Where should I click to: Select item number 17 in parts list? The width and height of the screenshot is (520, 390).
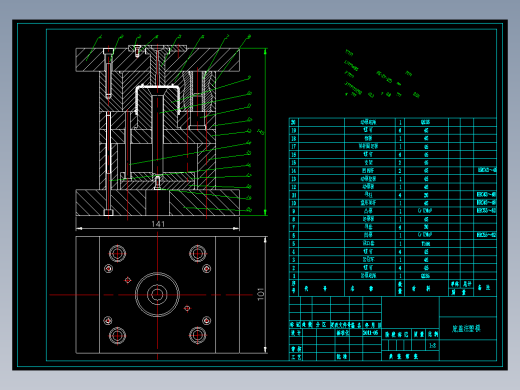[x=294, y=146]
